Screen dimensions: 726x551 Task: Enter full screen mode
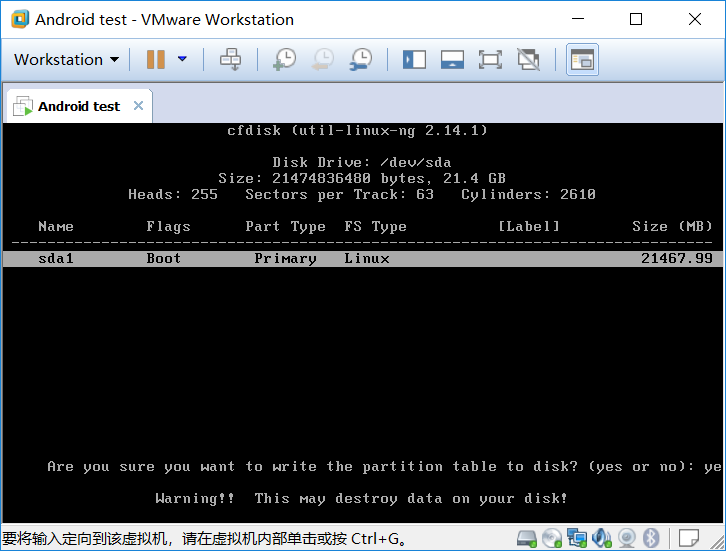click(x=490, y=59)
